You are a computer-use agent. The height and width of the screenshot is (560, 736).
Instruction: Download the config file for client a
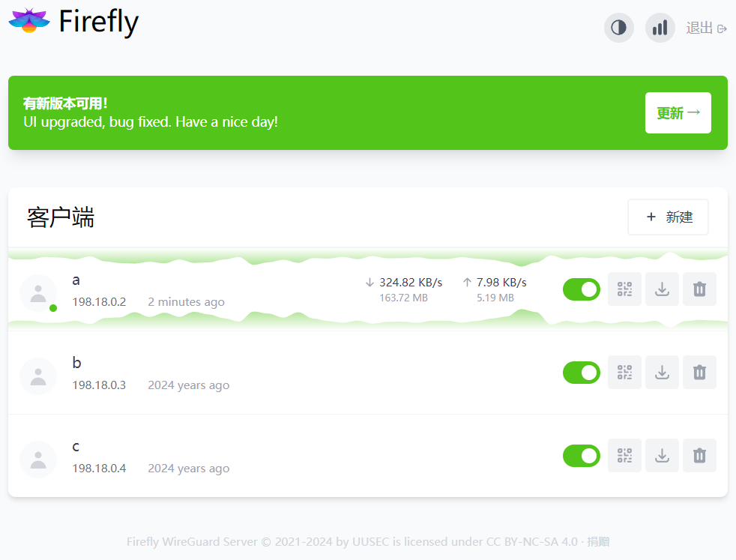click(x=662, y=289)
